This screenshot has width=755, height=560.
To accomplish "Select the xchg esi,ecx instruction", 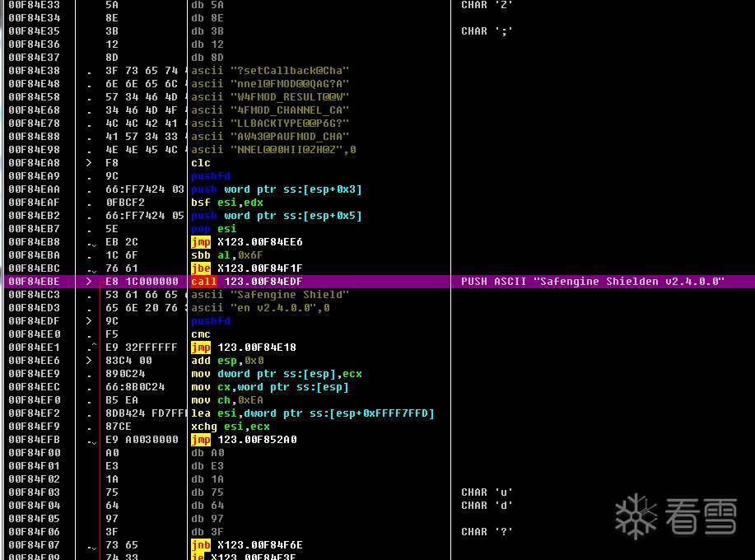I will (x=231, y=426).
